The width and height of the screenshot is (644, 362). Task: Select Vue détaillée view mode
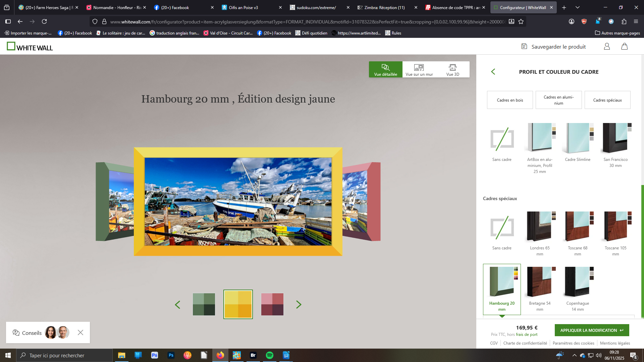(x=385, y=70)
